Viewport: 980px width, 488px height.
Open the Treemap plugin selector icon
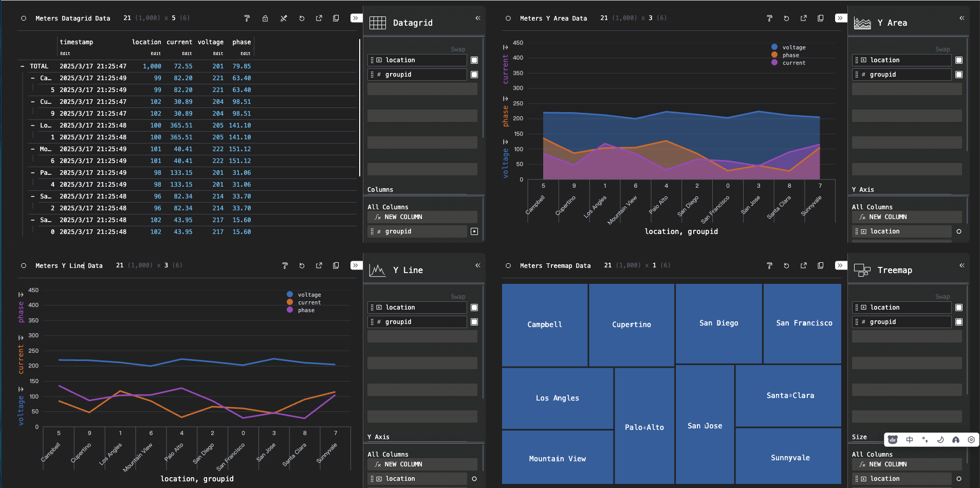[x=862, y=270]
